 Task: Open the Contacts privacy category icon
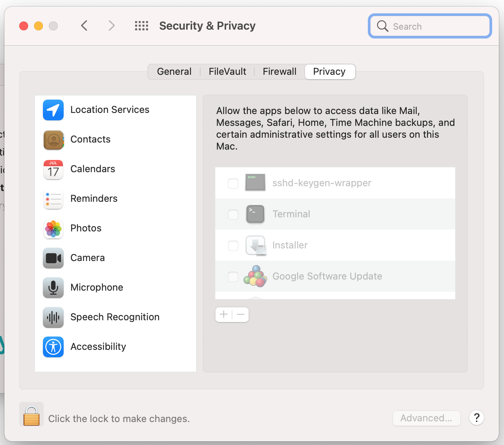point(53,140)
